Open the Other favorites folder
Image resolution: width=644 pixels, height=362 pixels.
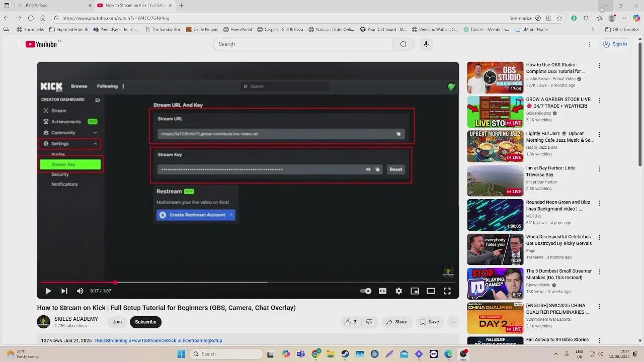tap(622, 30)
